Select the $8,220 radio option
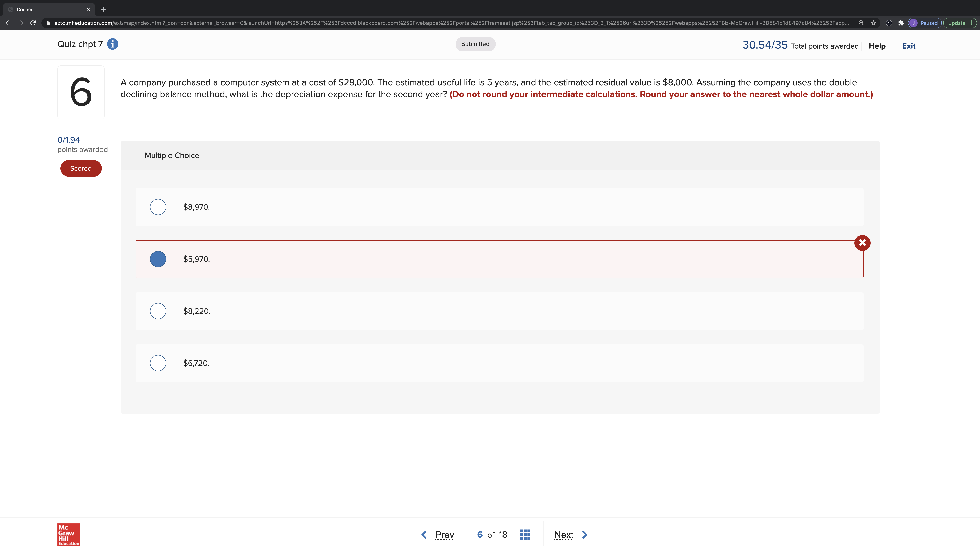The height and width of the screenshot is (551, 980). pyautogui.click(x=158, y=311)
